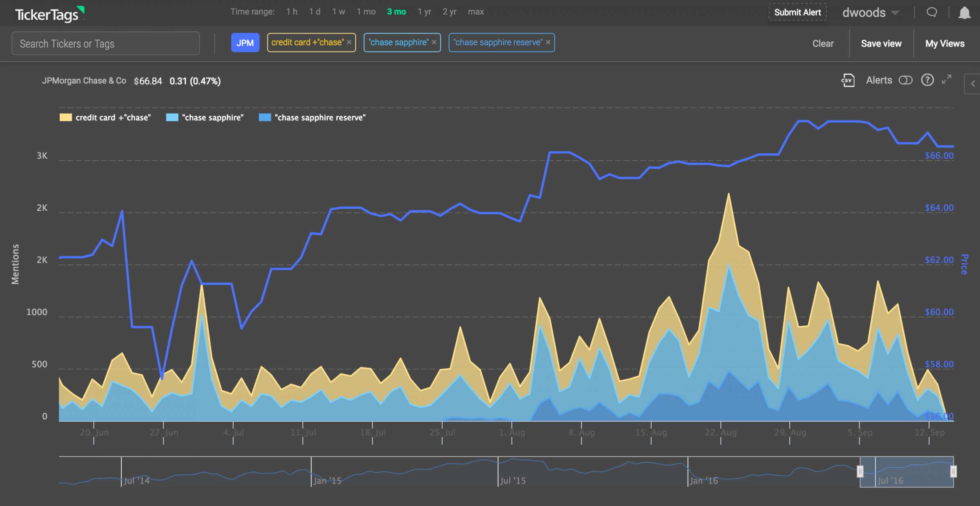Click the right navigator range handle
980x506 pixels.
[x=953, y=472]
